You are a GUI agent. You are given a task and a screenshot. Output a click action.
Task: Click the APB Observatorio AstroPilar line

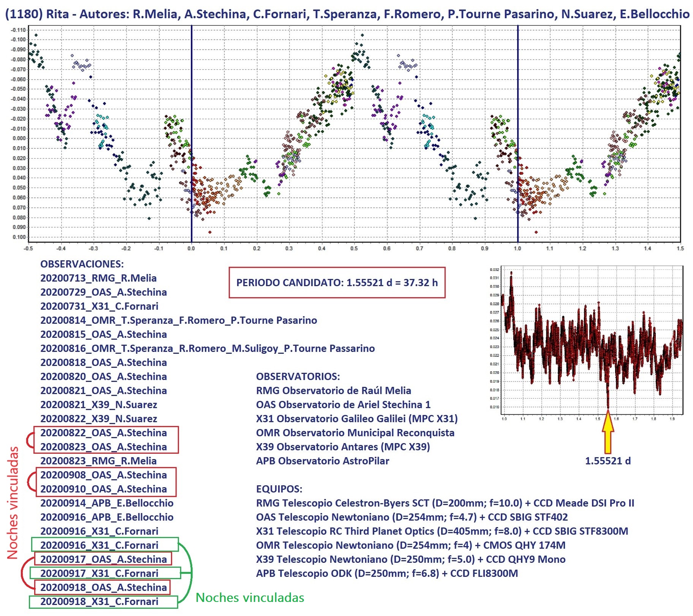tap(322, 461)
